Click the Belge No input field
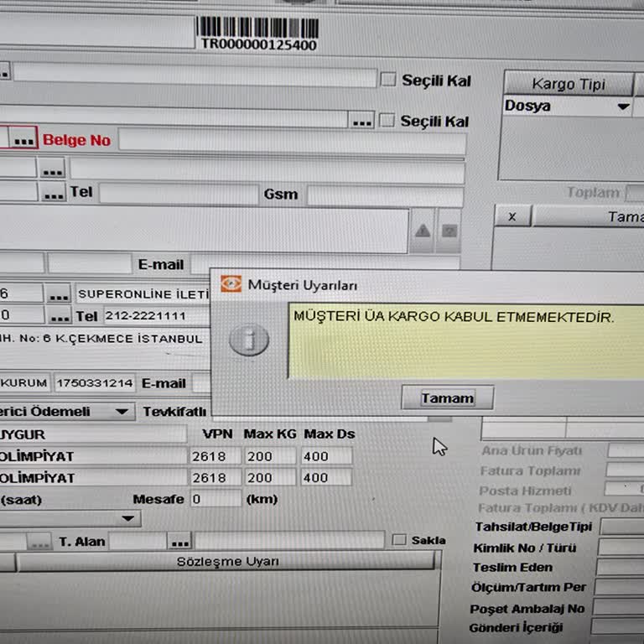 coord(292,141)
